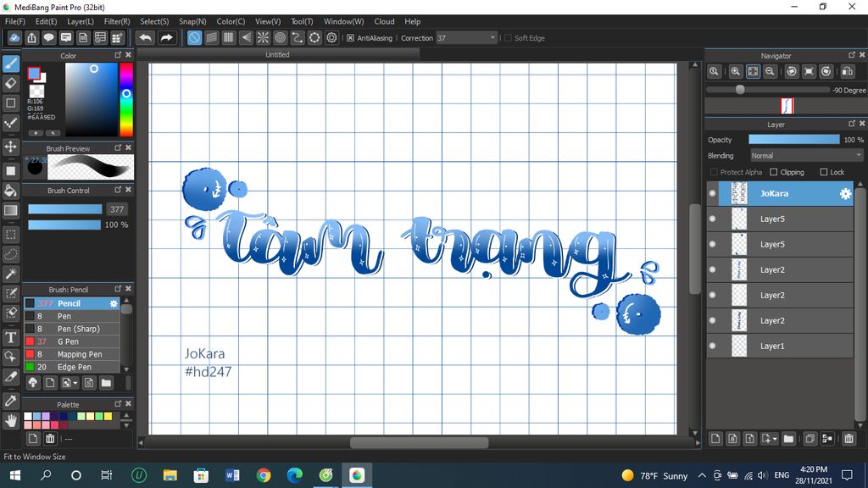Pop out the Color panel

pyautogui.click(x=118, y=55)
